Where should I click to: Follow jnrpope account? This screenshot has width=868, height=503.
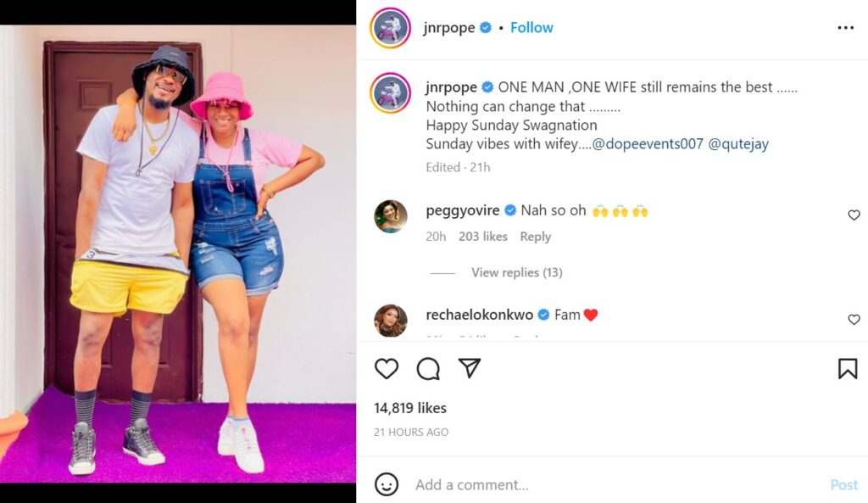[531, 28]
